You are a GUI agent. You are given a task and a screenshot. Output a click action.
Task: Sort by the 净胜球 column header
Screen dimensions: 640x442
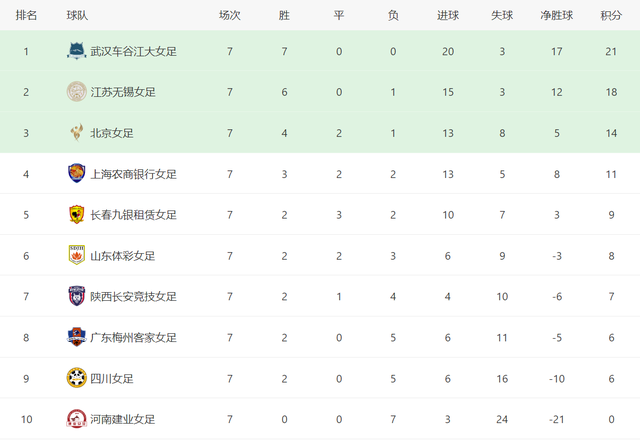pos(557,16)
